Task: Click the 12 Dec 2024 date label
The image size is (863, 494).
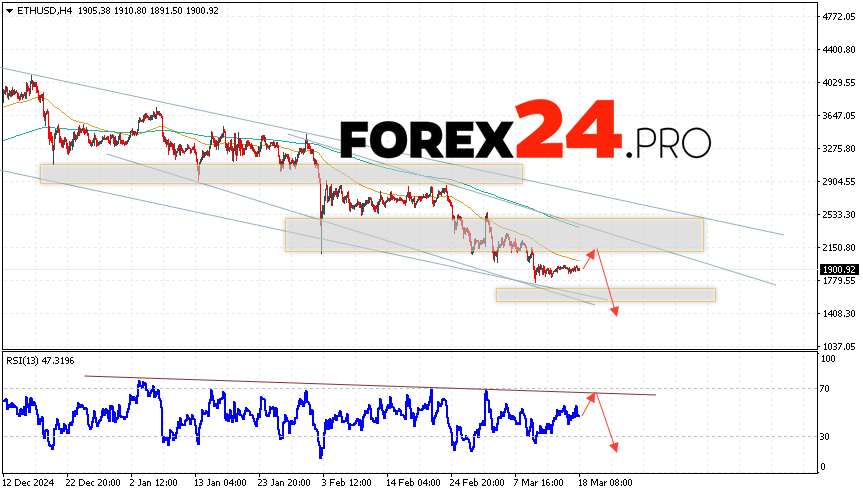Action: [x=30, y=480]
